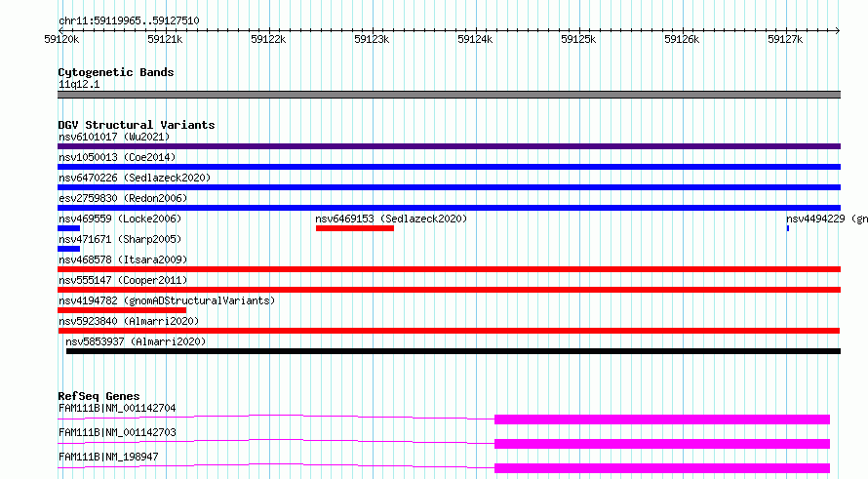Select the 59123k ruler tick label
Viewport: 868px width, 479px height.
[x=372, y=39]
